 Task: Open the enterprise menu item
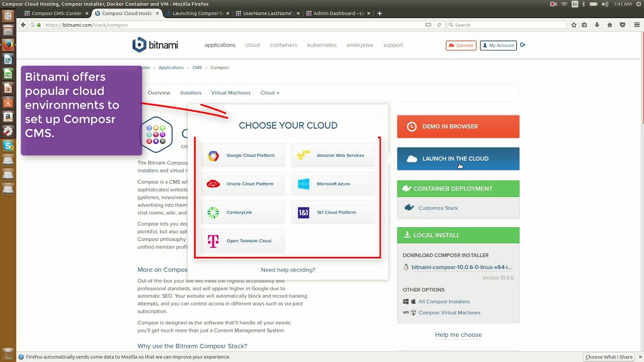[x=360, y=45]
